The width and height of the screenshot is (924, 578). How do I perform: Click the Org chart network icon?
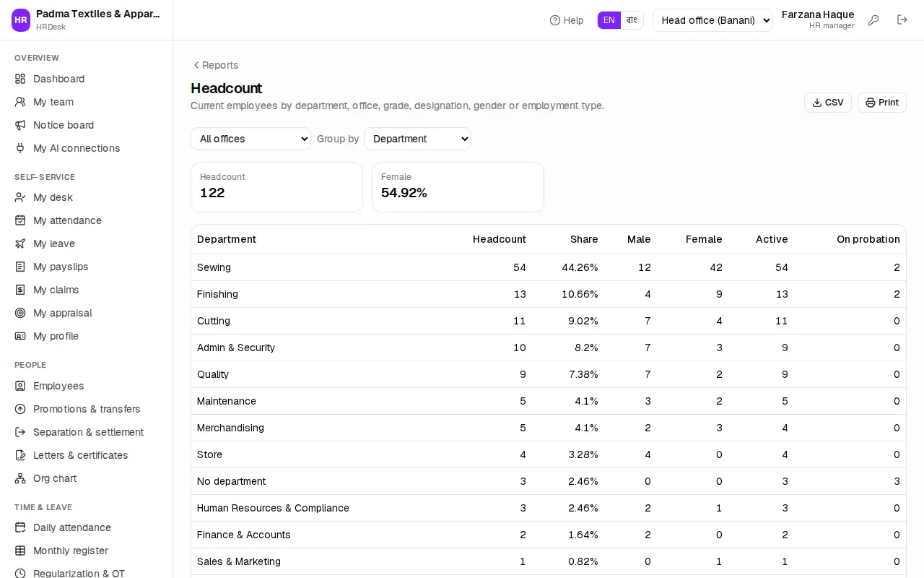pos(20,478)
